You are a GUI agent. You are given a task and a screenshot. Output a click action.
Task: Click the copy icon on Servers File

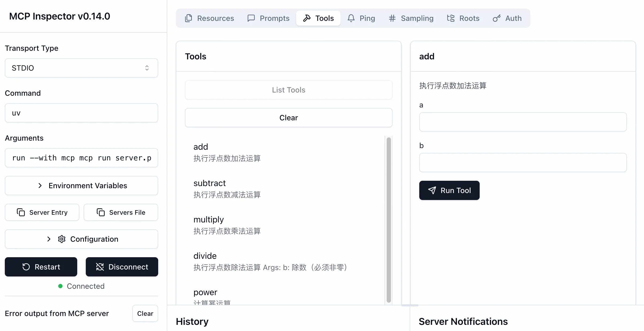pyautogui.click(x=100, y=212)
